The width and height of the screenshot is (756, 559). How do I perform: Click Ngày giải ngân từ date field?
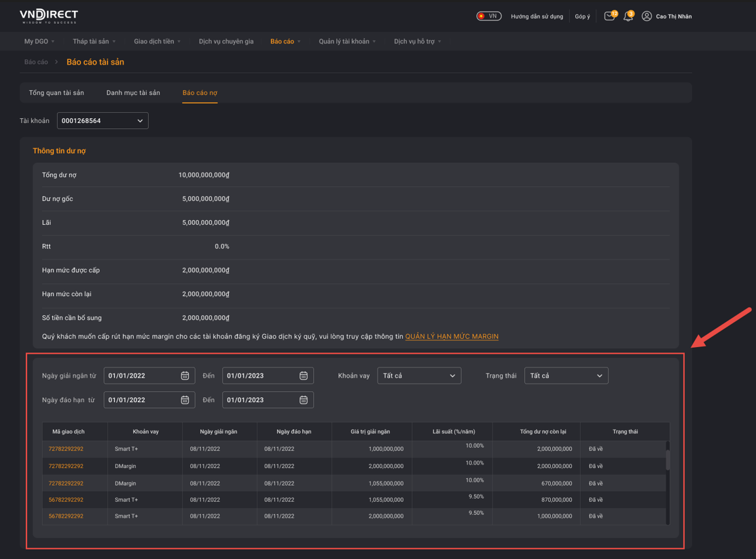pos(149,376)
